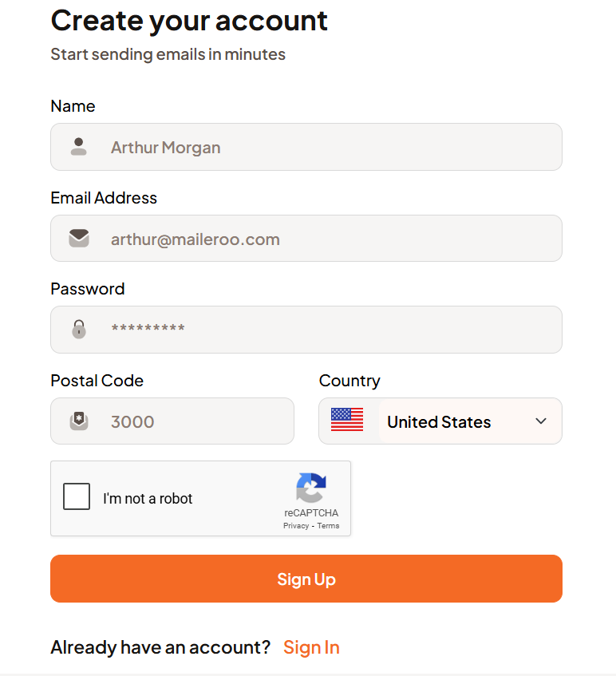
Task: Click the envelope icon in the Email field
Action: point(78,238)
